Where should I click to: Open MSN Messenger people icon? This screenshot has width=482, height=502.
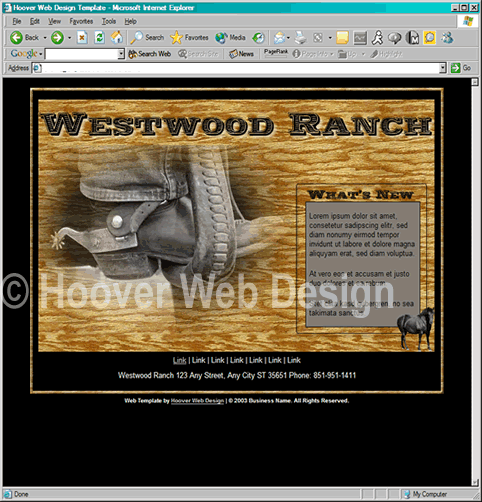(x=447, y=38)
